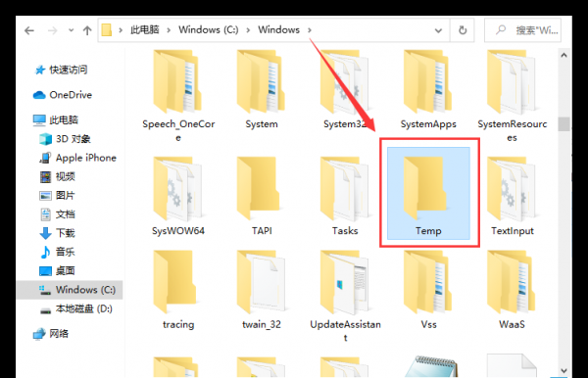
Task: Open 3D 对象 in the sidebar
Action: 65,139
